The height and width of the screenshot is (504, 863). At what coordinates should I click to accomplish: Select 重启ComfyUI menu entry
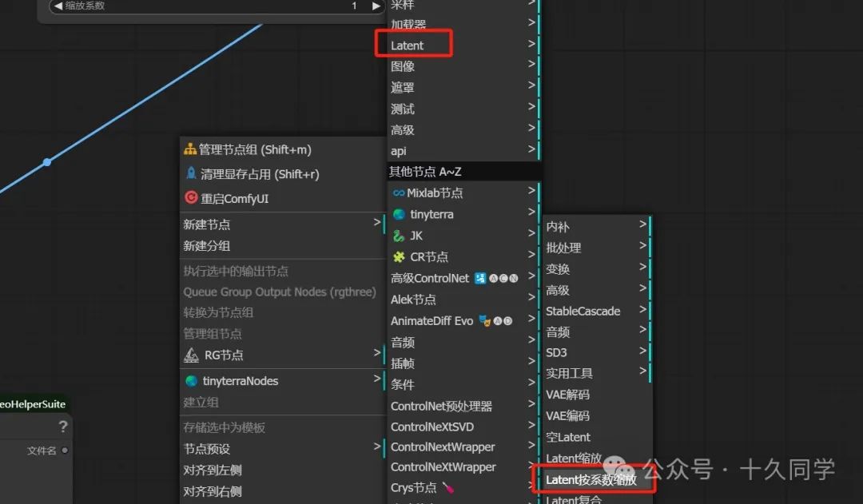click(x=282, y=198)
